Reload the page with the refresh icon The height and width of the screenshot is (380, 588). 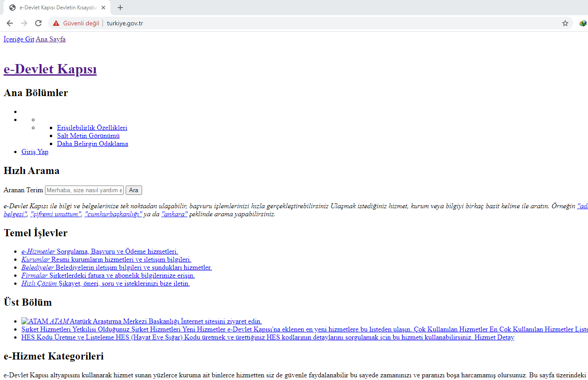pyautogui.click(x=38, y=23)
